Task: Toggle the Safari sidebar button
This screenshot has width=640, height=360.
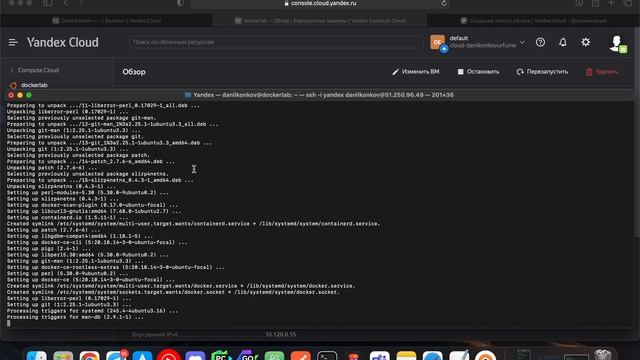Action: click(x=48, y=3)
